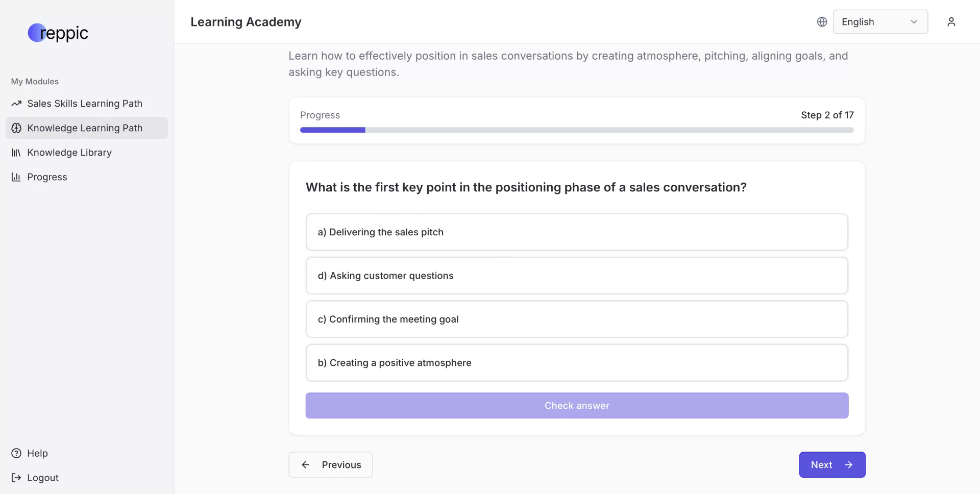The height and width of the screenshot is (494, 980).
Task: Click the reppic logo
Action: click(x=58, y=33)
